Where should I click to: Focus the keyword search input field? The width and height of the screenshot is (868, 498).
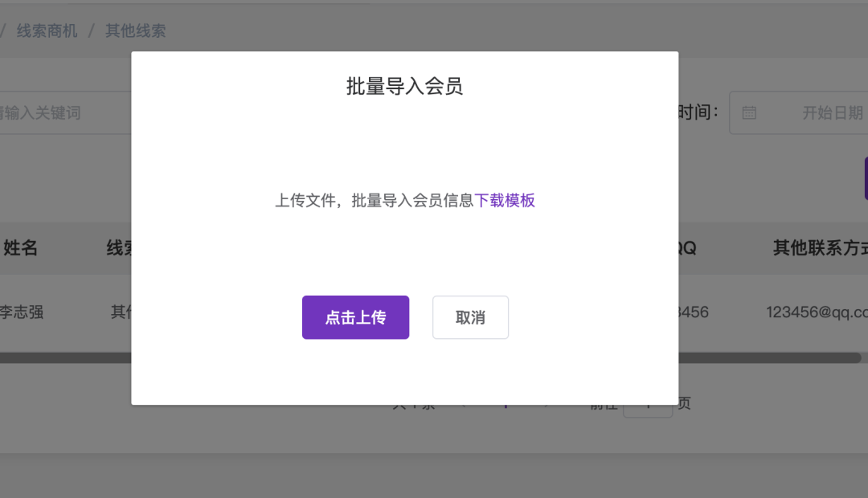(64, 112)
